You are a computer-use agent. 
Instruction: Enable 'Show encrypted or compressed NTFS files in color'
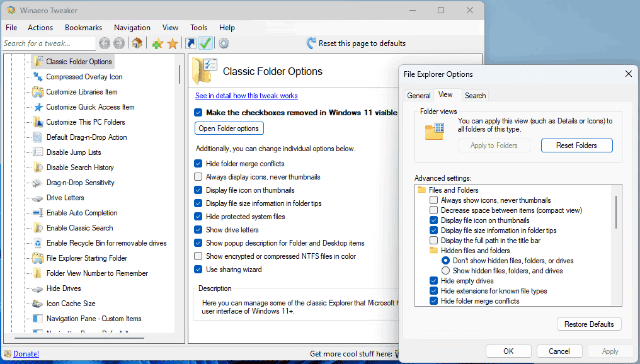click(x=198, y=256)
